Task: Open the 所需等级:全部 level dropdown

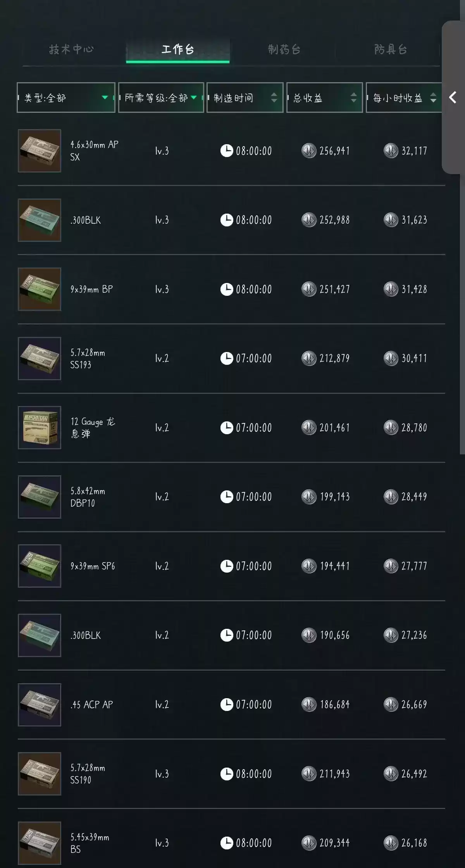Action: point(161,98)
